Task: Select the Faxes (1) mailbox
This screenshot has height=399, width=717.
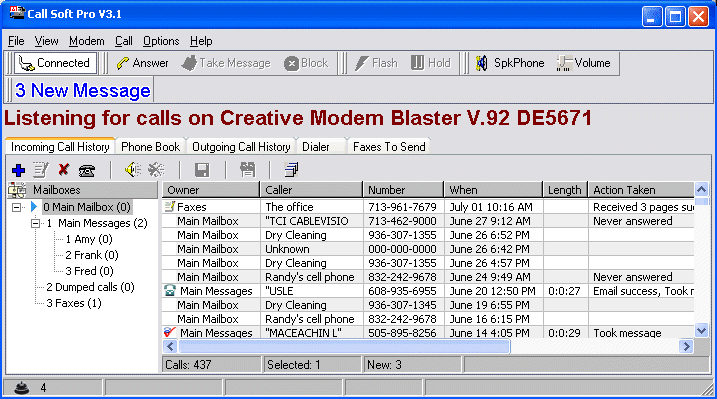Action: (74, 303)
